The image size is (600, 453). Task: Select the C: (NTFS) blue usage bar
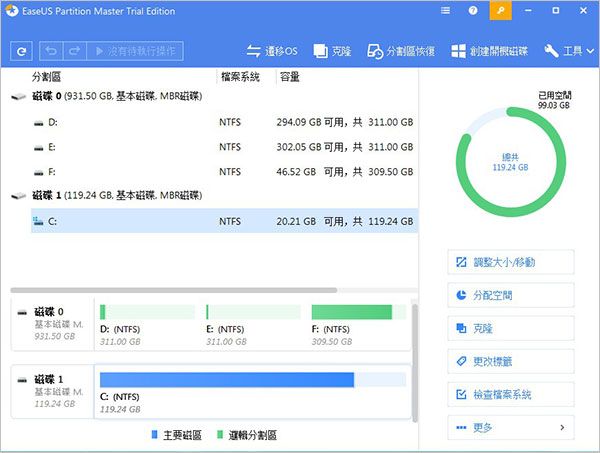pyautogui.click(x=227, y=380)
